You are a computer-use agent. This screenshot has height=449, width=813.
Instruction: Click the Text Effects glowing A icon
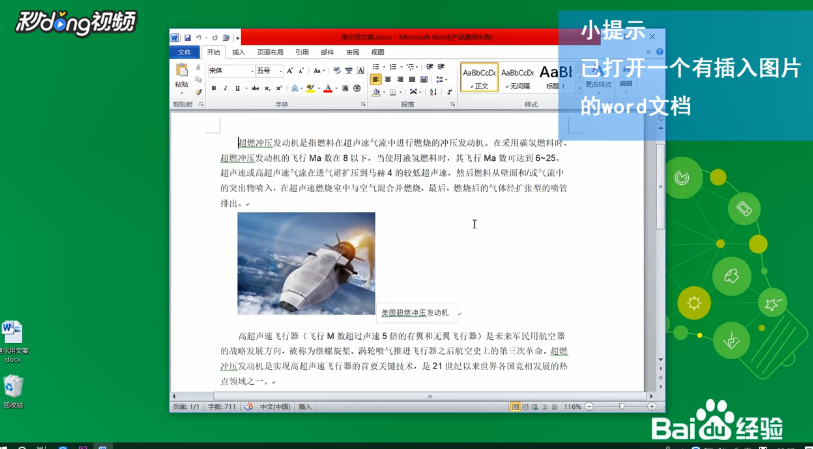point(295,88)
